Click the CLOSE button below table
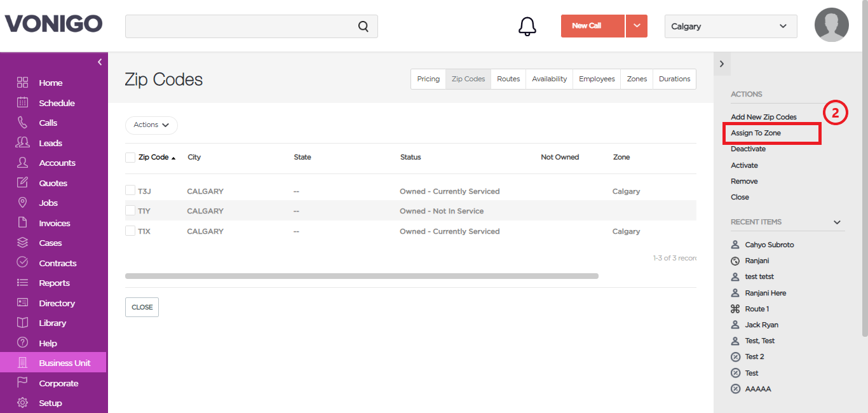 pos(142,307)
